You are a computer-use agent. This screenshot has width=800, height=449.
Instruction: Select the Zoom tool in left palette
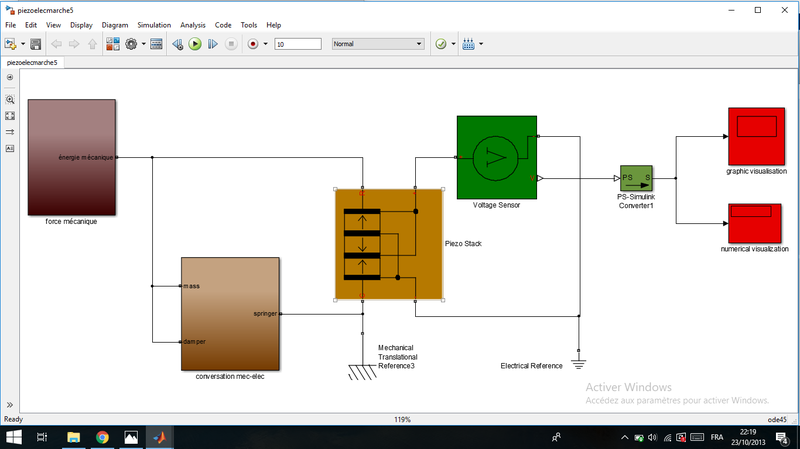10,100
